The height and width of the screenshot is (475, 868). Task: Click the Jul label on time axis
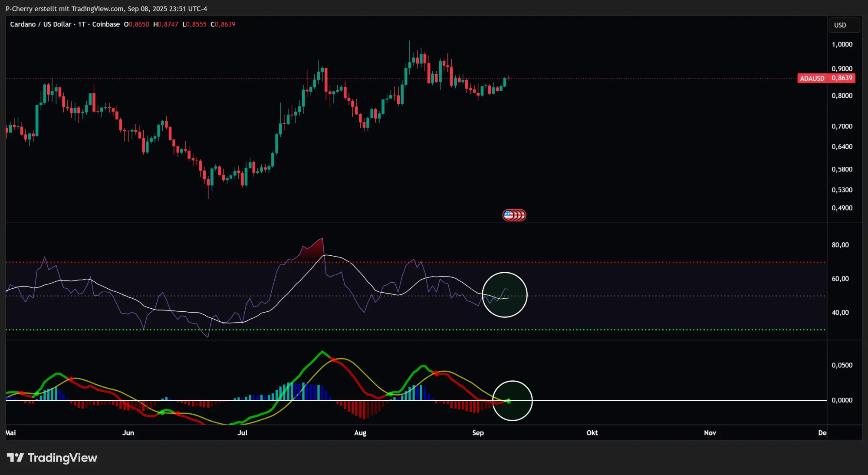(242, 433)
